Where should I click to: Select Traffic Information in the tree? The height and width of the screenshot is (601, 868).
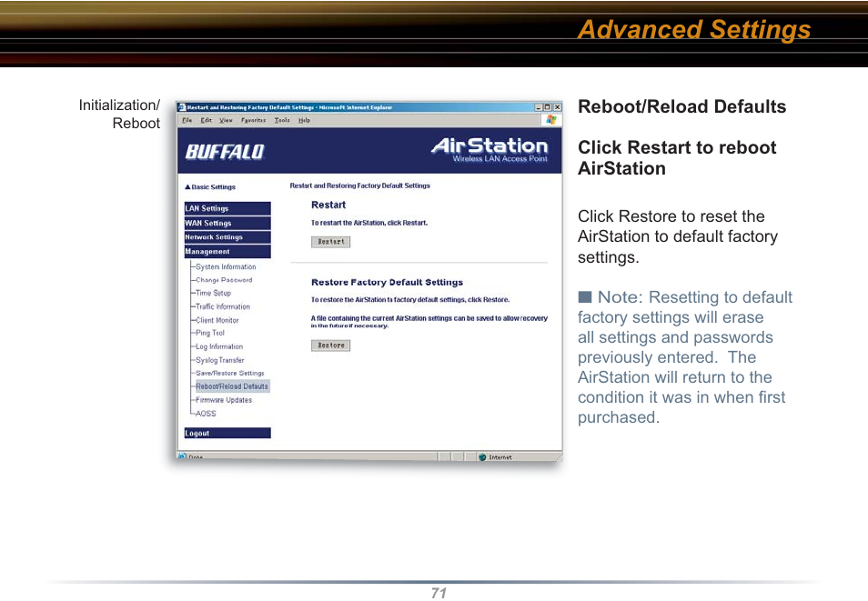pos(223,306)
